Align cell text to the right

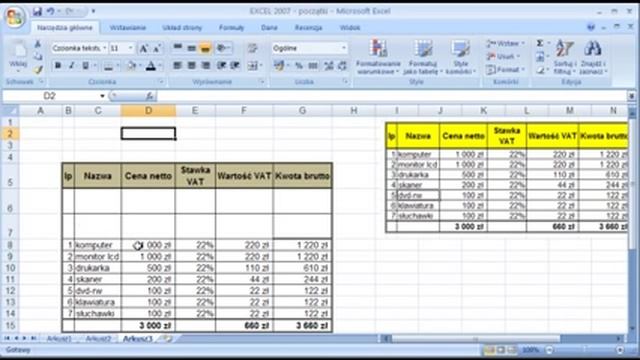206,65
